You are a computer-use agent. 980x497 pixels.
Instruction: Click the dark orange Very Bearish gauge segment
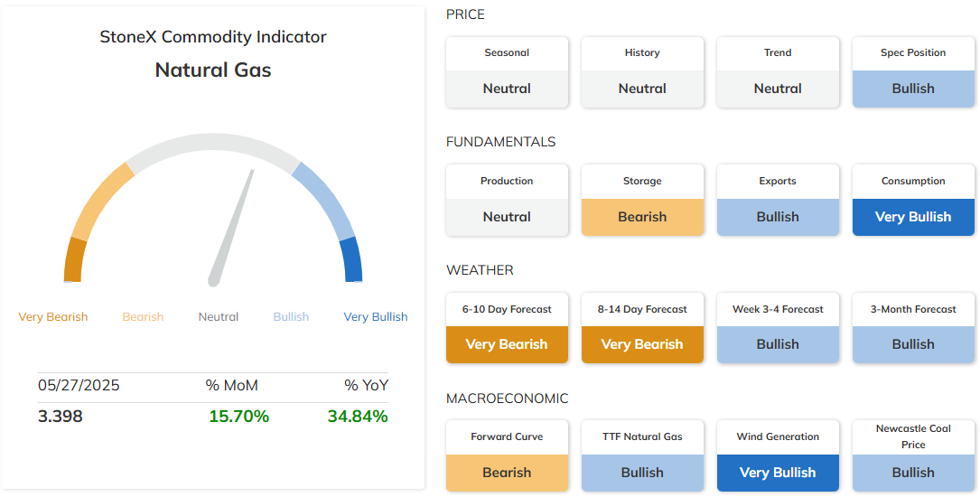(x=74, y=260)
